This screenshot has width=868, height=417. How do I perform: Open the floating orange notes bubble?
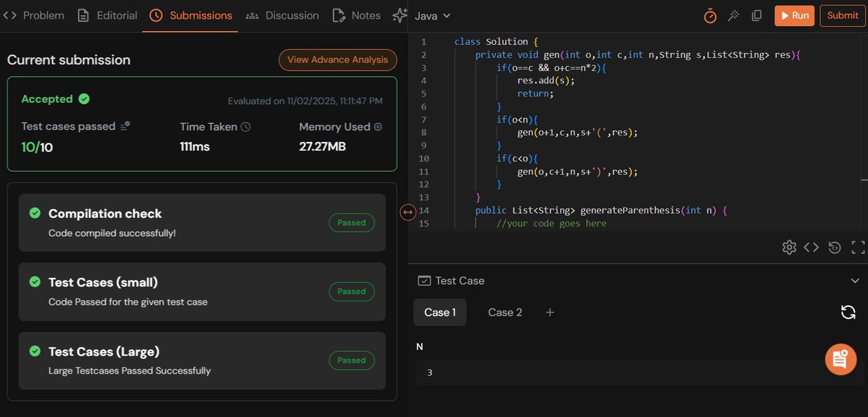[840, 359]
